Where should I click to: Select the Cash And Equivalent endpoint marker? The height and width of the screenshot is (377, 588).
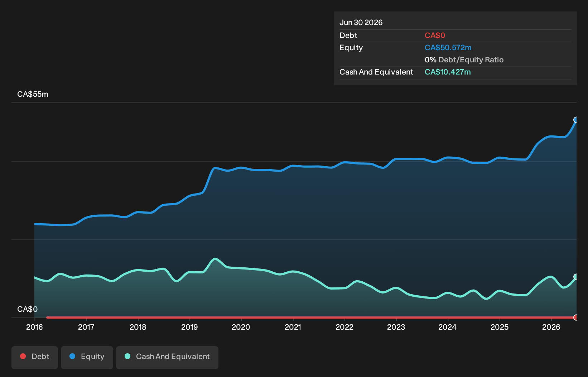click(x=576, y=277)
